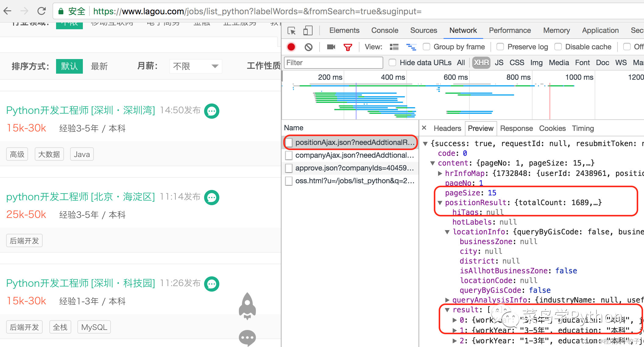Click the green secure lock icon
Viewport: 644px width, 347px height.
tap(61, 12)
